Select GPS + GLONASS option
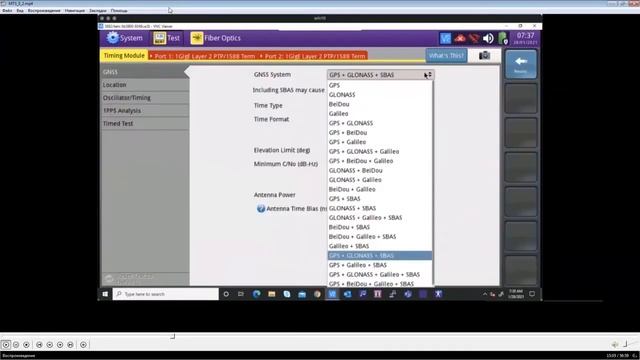The image size is (640, 360). click(x=380, y=123)
